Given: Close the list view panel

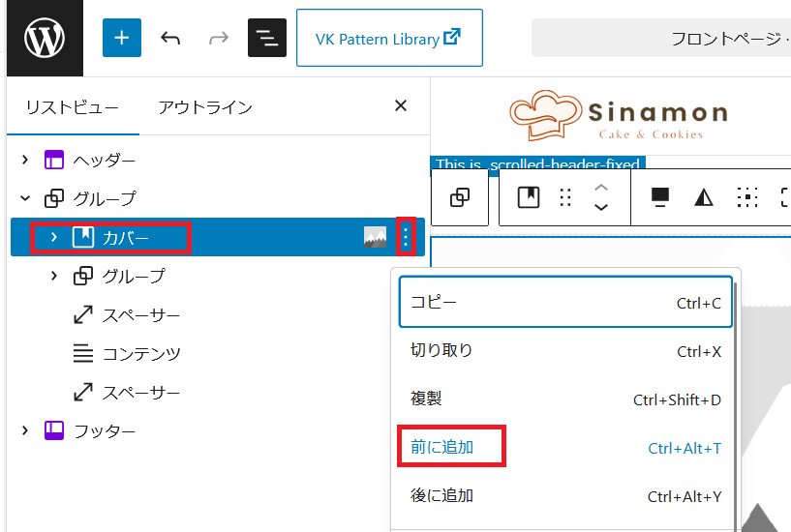Looking at the screenshot, I should 401,106.
